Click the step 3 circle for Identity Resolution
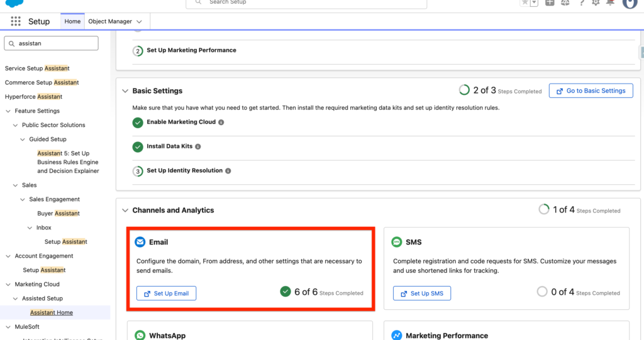This screenshot has width=644, height=340. click(138, 171)
